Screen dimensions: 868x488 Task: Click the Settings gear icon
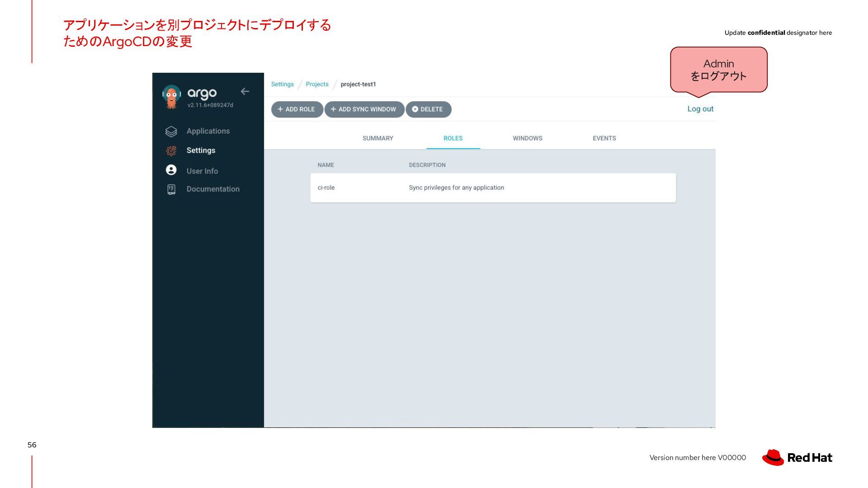[171, 151]
